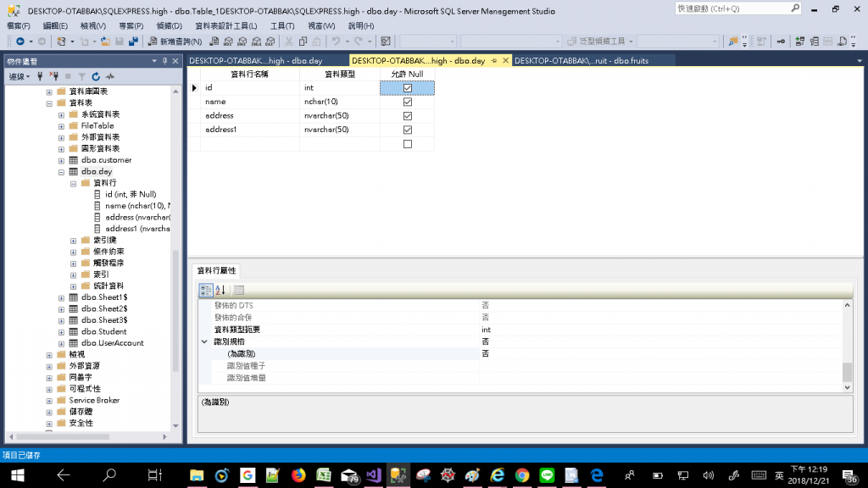The image size is (868, 488).
Task: Check Allow Null in the empty new row
Action: click(408, 144)
